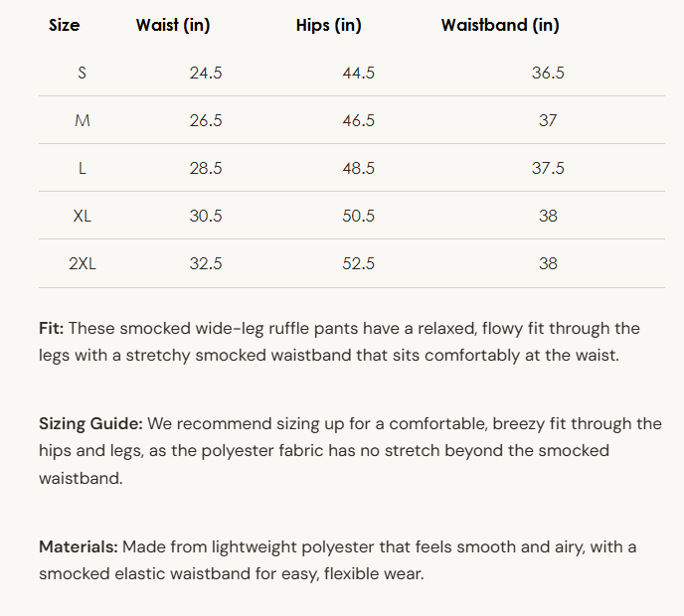Select the size M row label
This screenshot has width=684, height=616.
click(82, 120)
